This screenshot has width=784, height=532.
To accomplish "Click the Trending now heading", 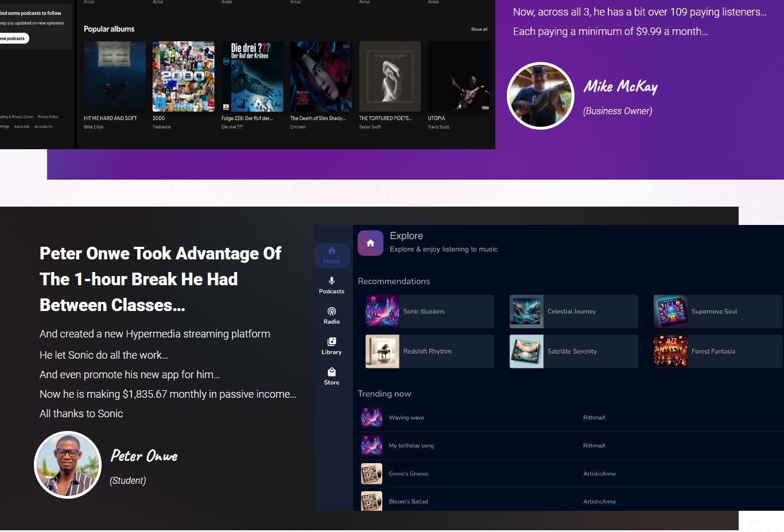I will pyautogui.click(x=385, y=394).
